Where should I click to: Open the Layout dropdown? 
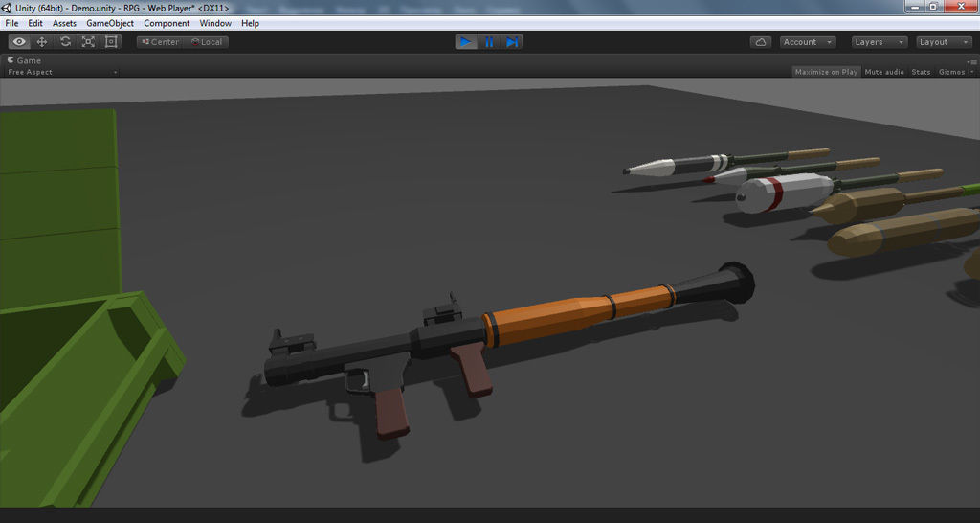944,42
